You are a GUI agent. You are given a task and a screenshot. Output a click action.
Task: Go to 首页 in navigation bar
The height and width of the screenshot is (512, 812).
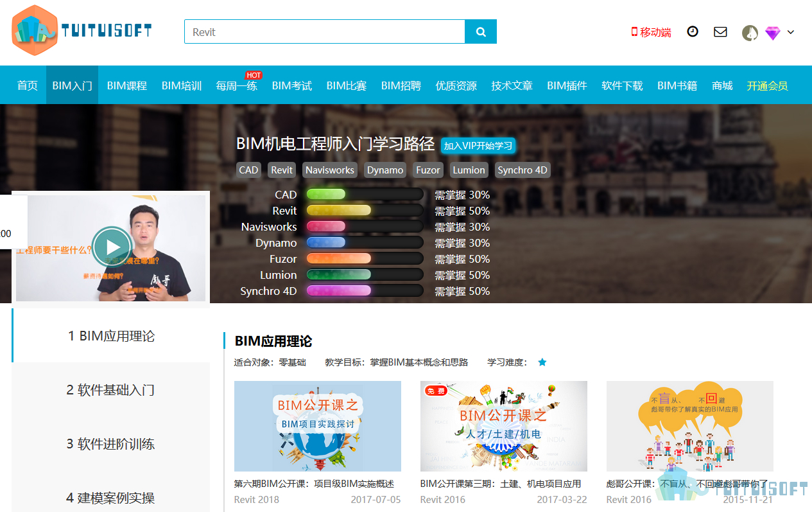[28, 85]
